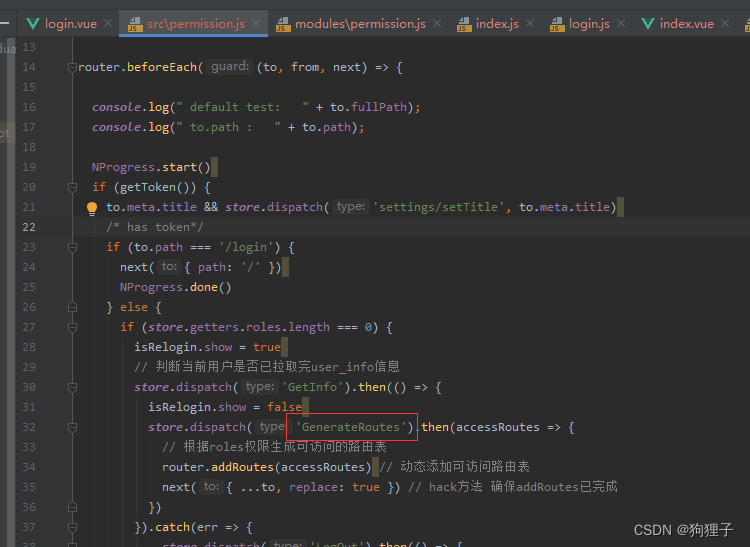Collapse the if getToken block at line 20
The width and height of the screenshot is (750, 547).
72,187
